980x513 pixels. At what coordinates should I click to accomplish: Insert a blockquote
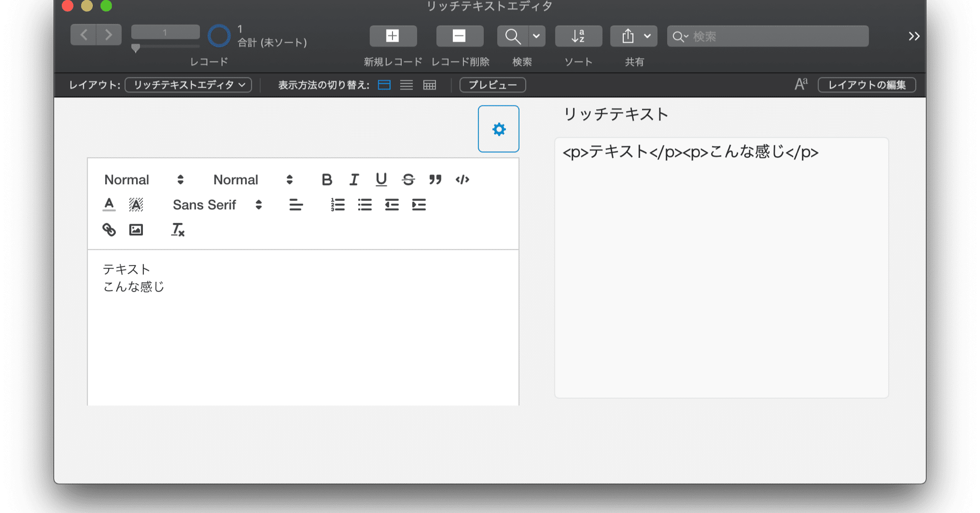435,180
